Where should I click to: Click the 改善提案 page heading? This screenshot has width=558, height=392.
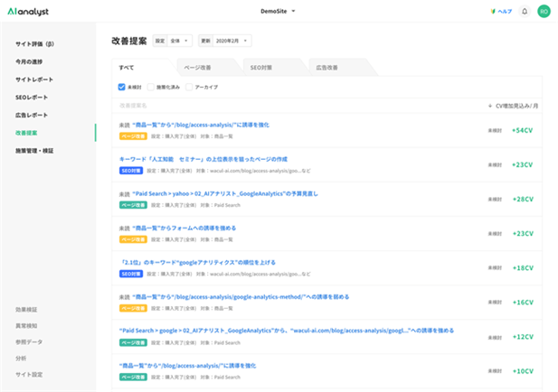pos(128,41)
